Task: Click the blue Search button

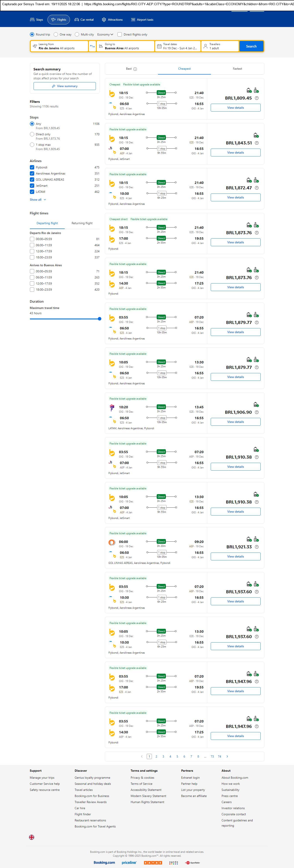Action: (x=251, y=46)
